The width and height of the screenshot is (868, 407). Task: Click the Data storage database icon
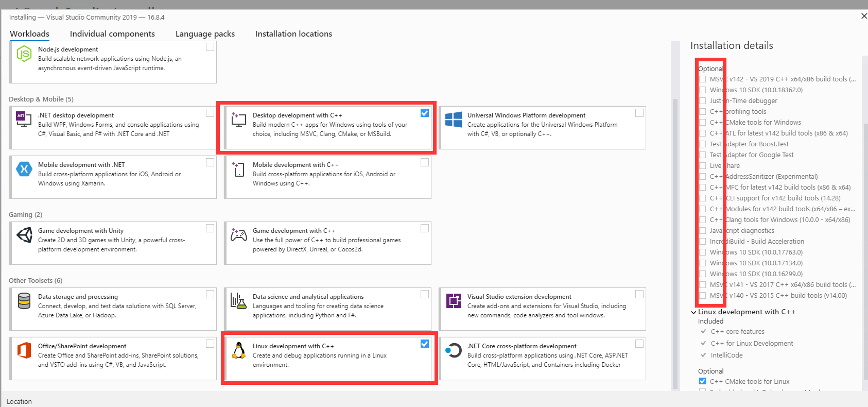click(x=24, y=301)
